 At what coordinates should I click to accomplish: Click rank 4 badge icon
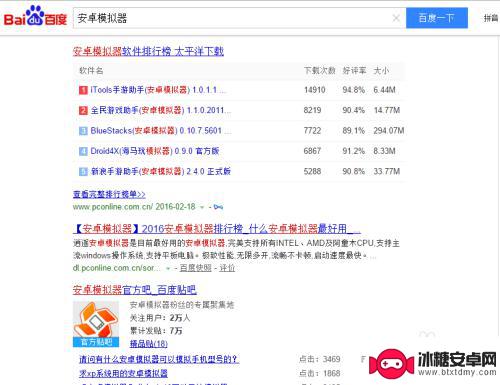[x=83, y=151]
